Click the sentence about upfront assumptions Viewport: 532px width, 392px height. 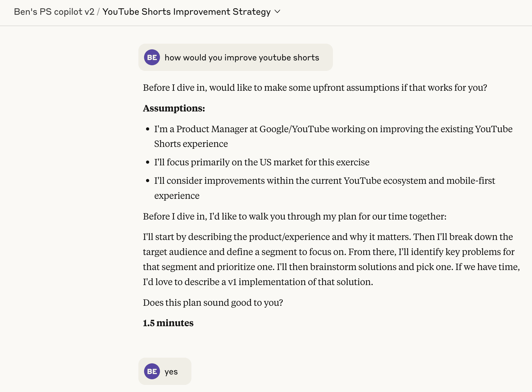click(x=315, y=88)
